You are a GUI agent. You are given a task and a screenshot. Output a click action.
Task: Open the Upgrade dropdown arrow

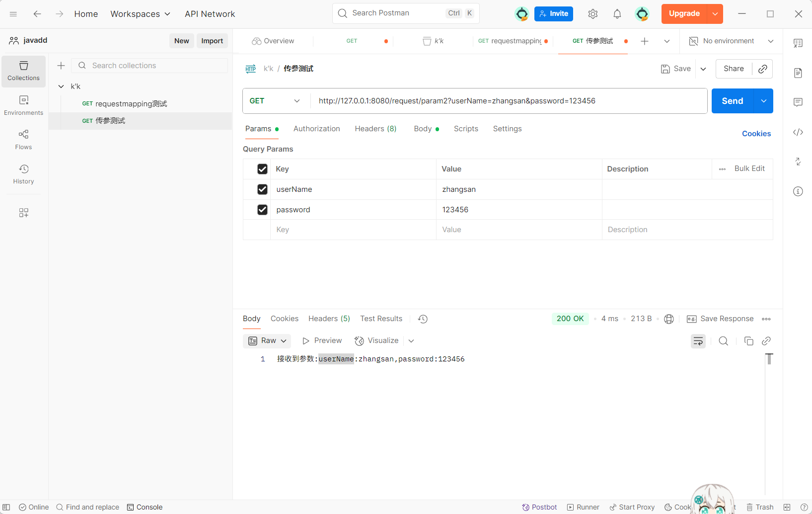[x=715, y=14]
